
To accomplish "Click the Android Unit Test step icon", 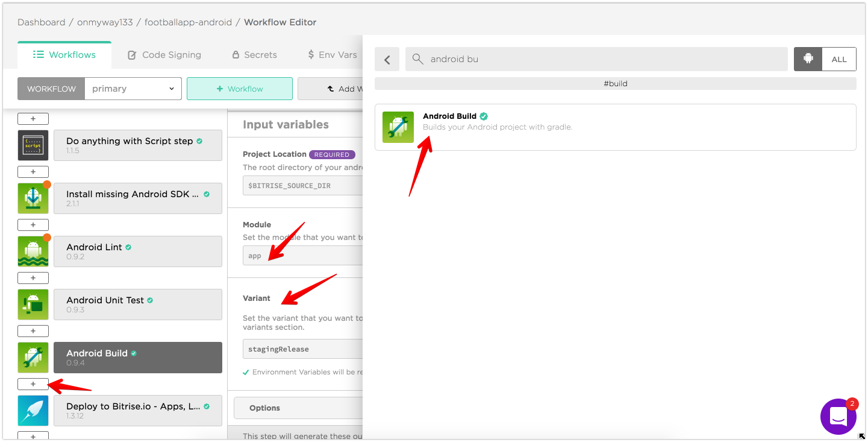I will point(33,305).
